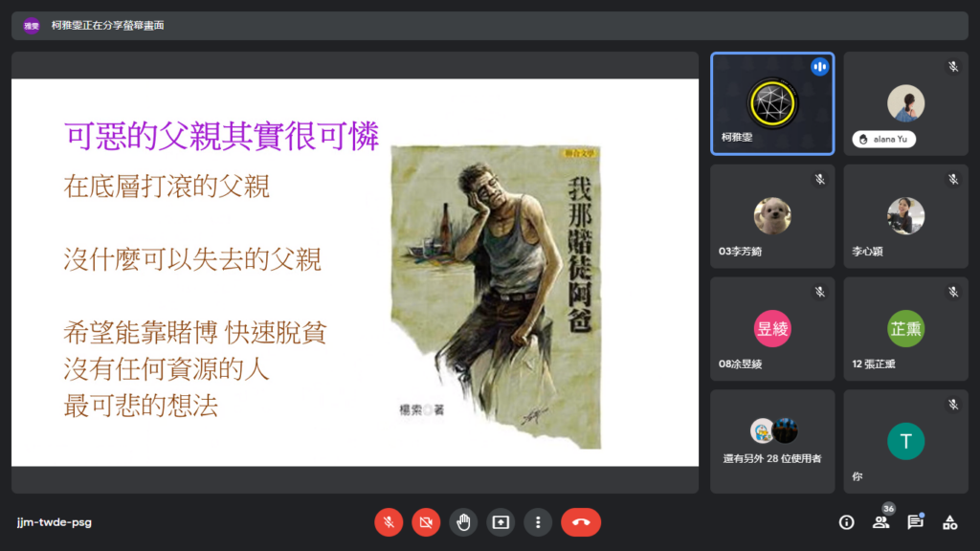This screenshot has width=980, height=551.
Task: Open the chat messages panel
Action: [x=916, y=522]
